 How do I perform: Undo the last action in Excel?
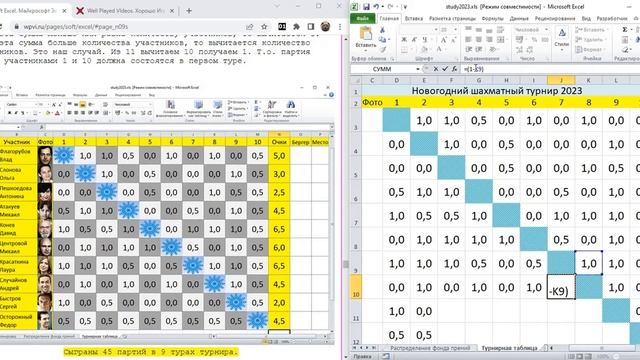click(376, 7)
